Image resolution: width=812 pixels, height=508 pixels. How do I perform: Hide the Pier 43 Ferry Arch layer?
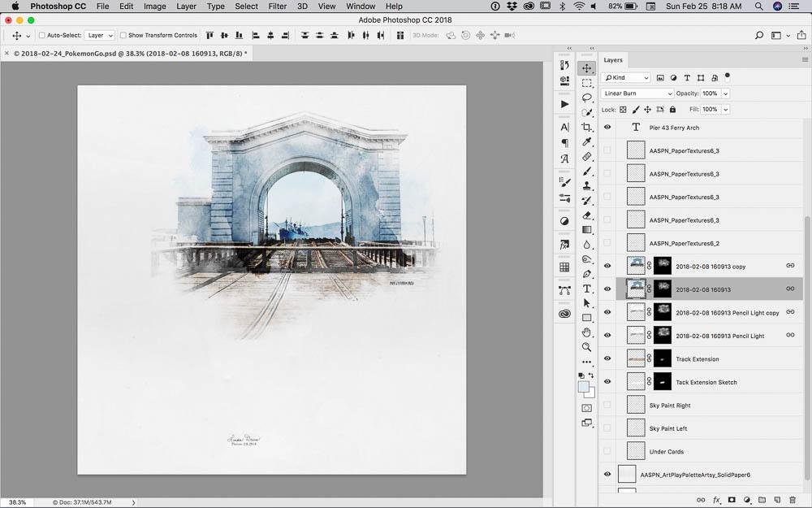pos(607,128)
